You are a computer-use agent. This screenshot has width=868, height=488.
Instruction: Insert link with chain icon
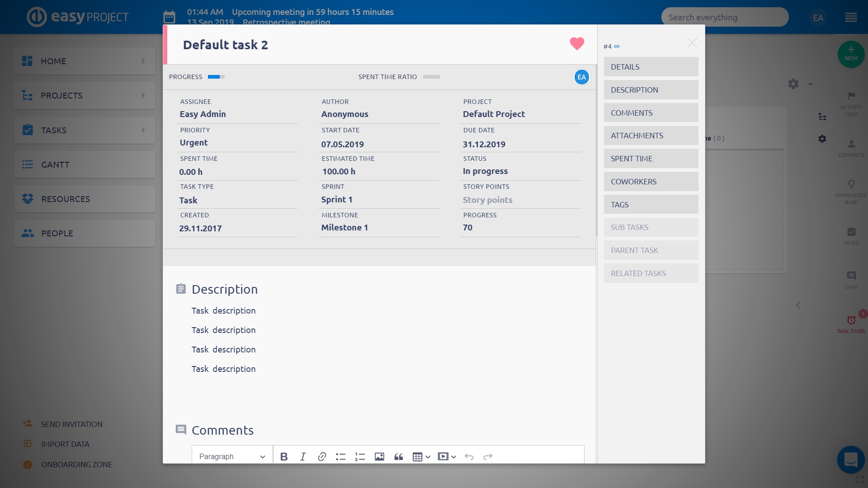[322, 456]
